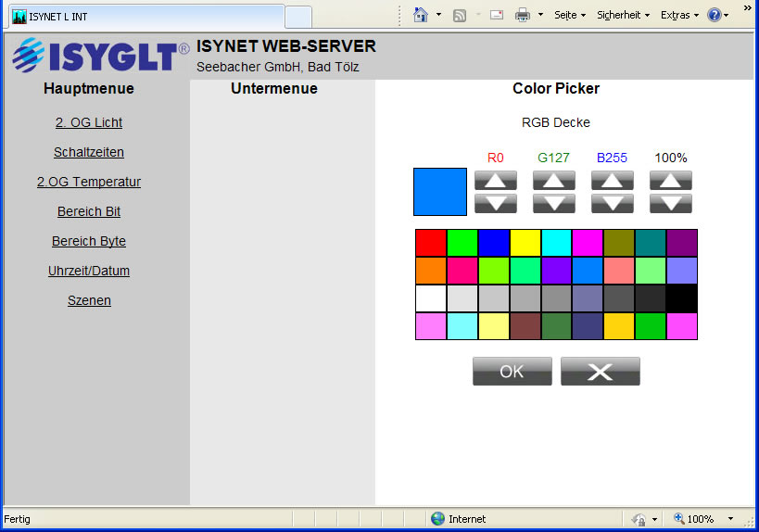Open the 2. OG Licht link

pyautogui.click(x=89, y=122)
